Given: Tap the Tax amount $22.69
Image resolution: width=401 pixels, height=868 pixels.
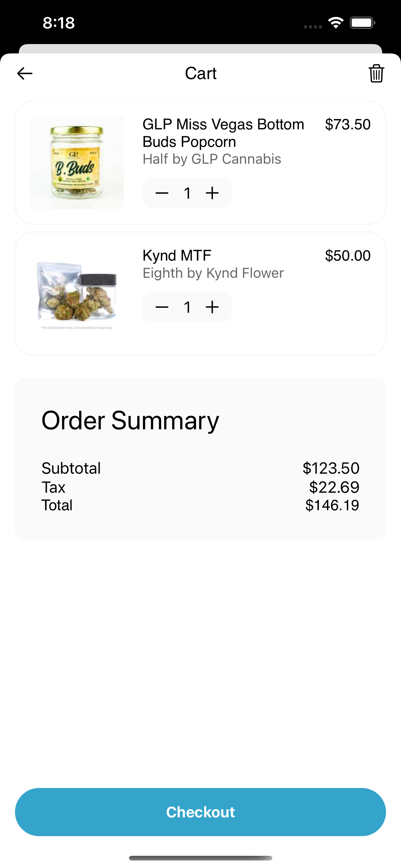Looking at the screenshot, I should coord(334,487).
